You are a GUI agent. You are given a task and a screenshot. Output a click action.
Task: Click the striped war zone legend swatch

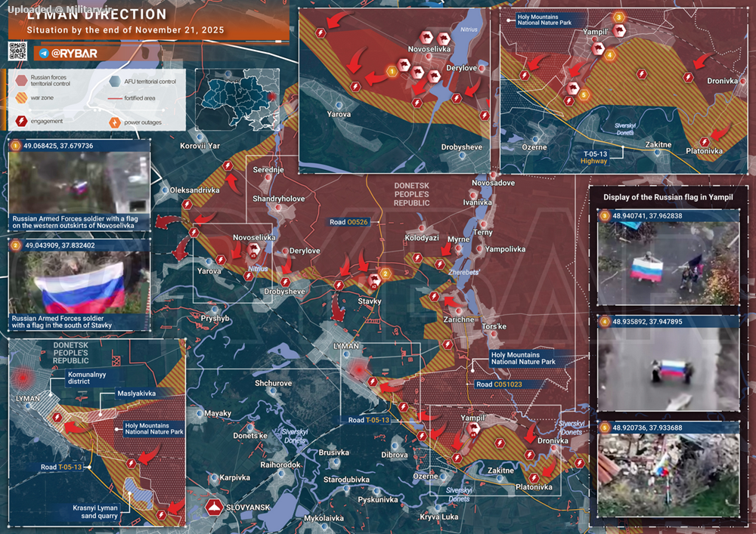point(20,99)
